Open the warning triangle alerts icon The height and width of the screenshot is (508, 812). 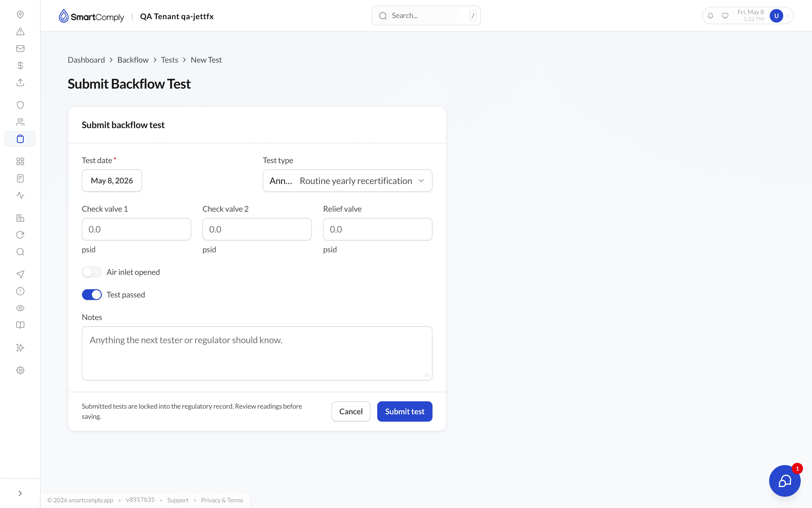coord(20,32)
